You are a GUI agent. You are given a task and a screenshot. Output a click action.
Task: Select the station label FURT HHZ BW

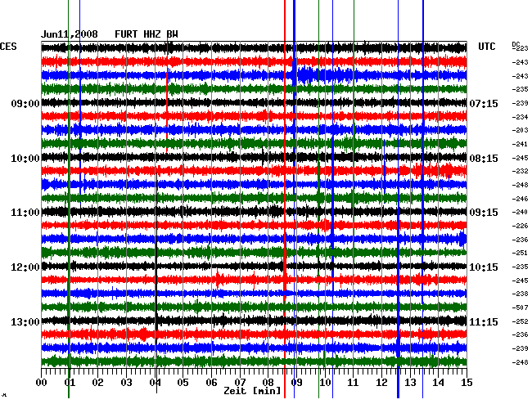click(x=147, y=34)
